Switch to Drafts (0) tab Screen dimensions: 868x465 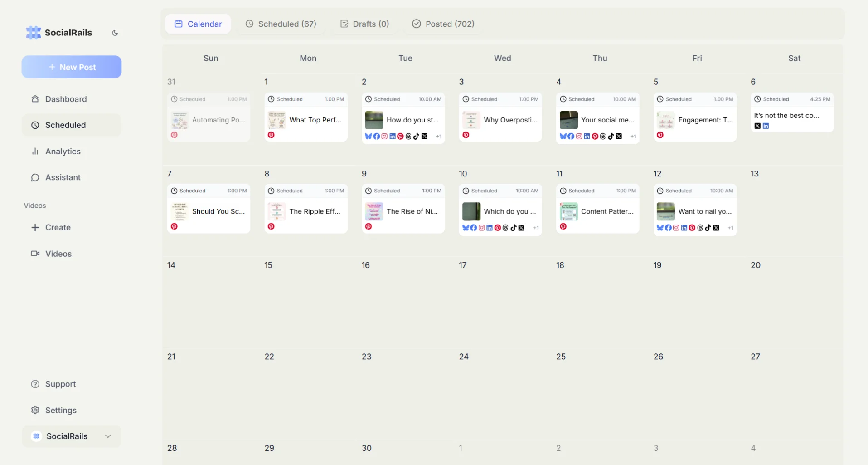coord(364,24)
